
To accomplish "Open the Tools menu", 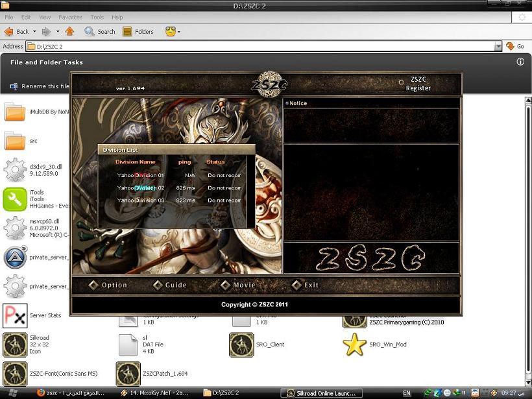I will pos(97,17).
